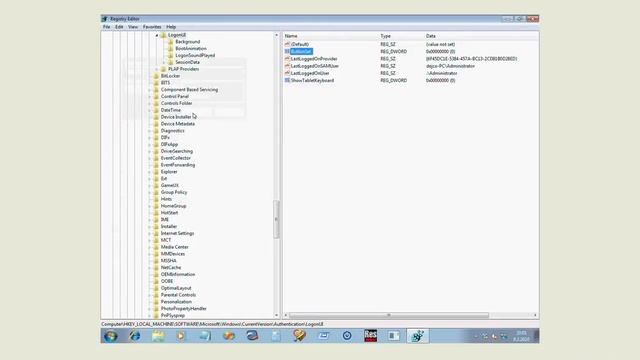
Task: Click the value pane scroll-right arrow
Action: 535,315
